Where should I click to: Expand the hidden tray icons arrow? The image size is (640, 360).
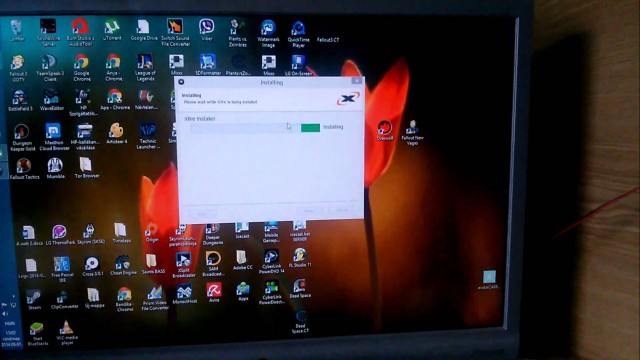pos(13,296)
